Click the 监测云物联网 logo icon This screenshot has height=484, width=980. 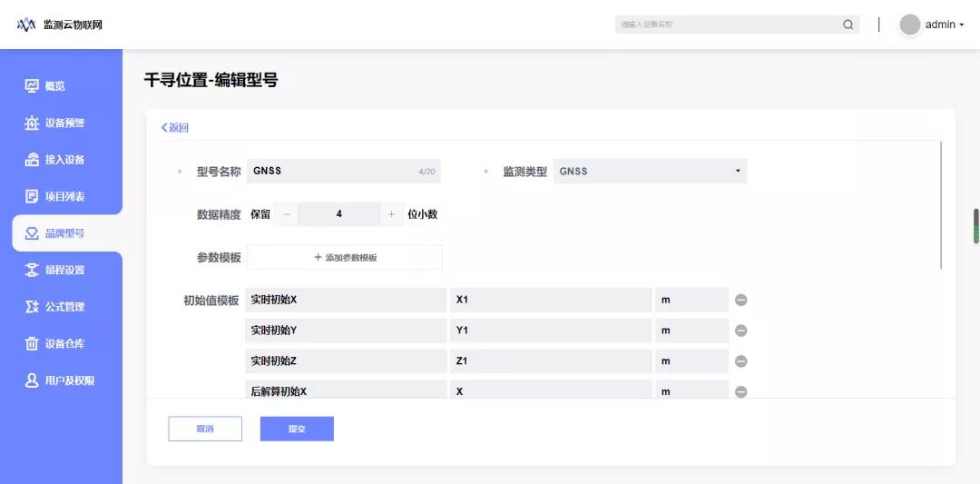click(x=25, y=25)
